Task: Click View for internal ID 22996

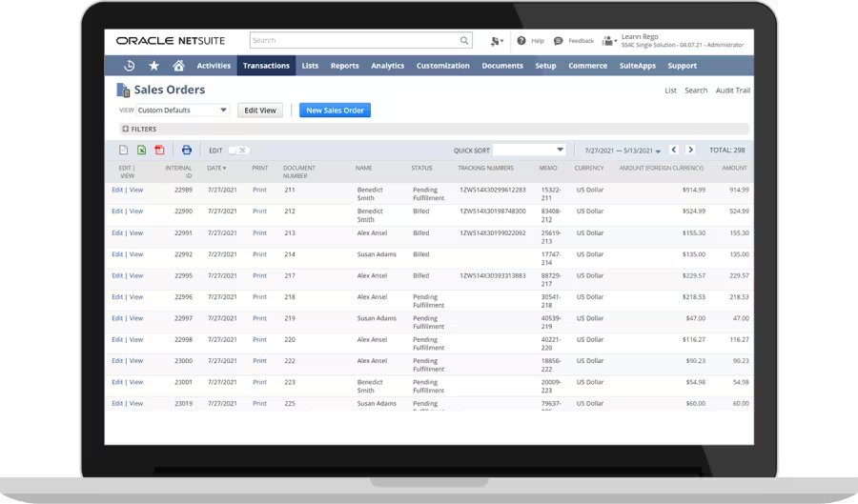Action: point(136,297)
